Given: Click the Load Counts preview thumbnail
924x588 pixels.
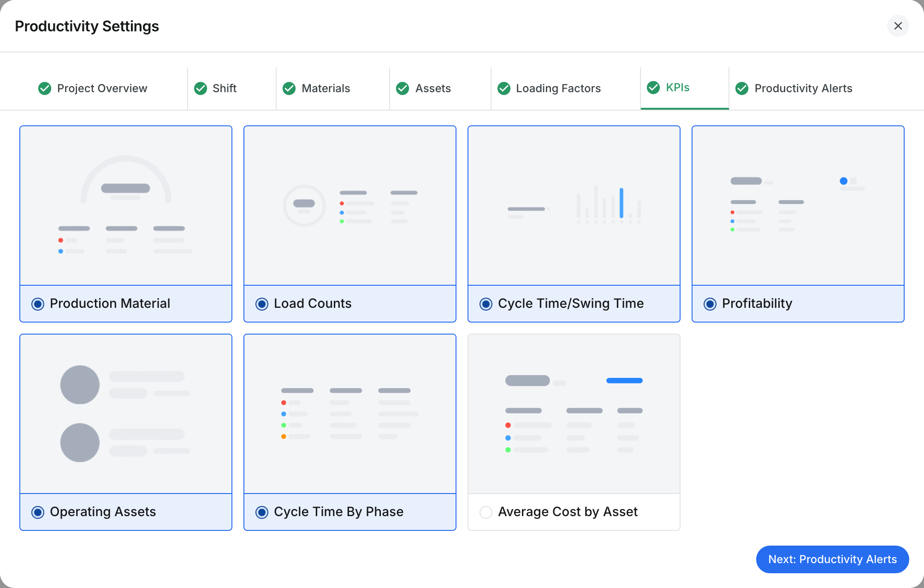Looking at the screenshot, I should [350, 206].
